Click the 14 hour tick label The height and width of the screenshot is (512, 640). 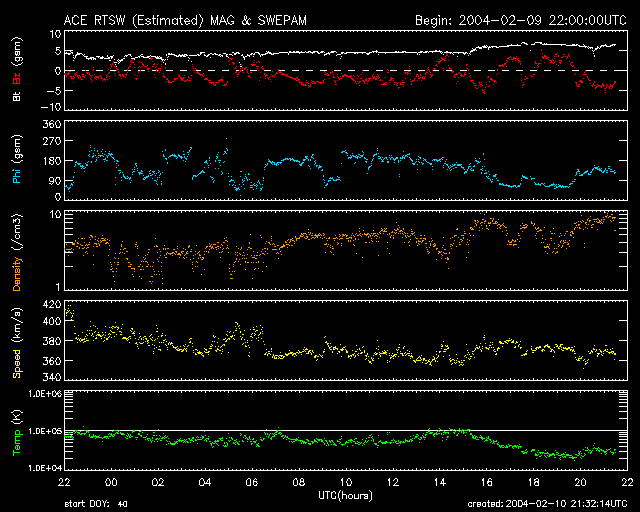pyautogui.click(x=439, y=482)
